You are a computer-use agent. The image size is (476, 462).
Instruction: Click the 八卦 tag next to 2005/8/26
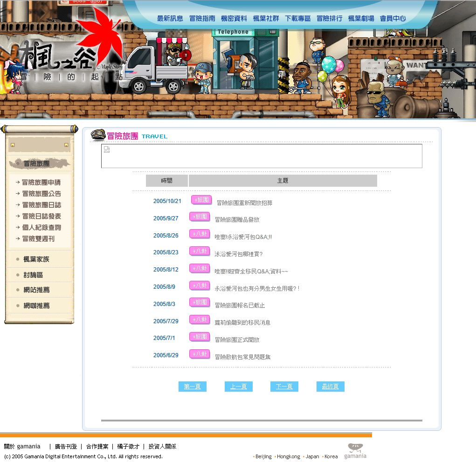click(200, 234)
